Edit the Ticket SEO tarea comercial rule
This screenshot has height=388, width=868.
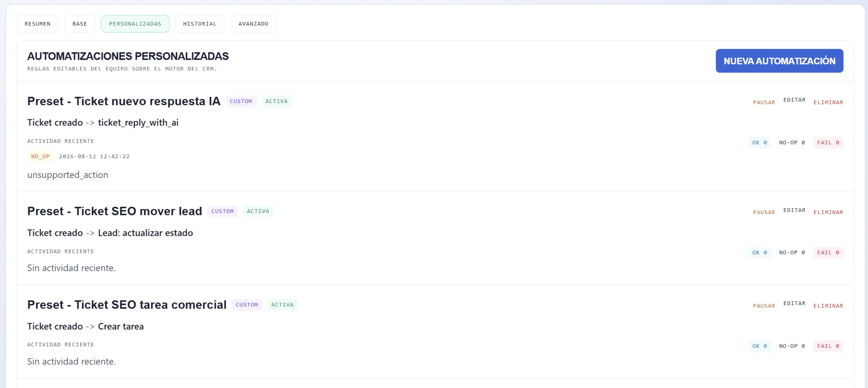(x=794, y=304)
